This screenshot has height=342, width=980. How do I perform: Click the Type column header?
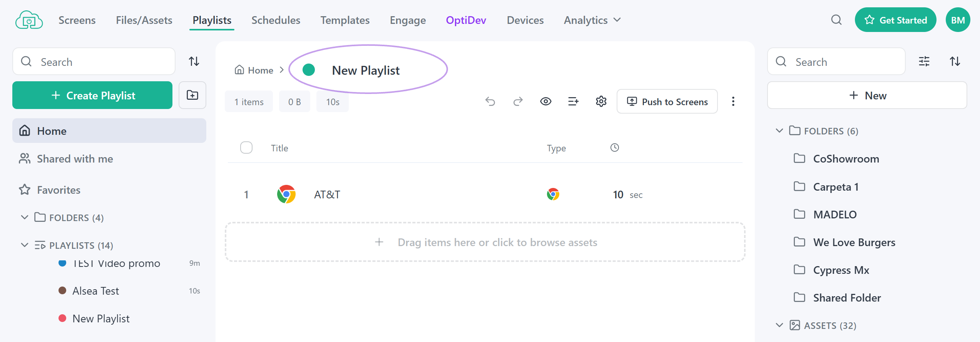556,148
